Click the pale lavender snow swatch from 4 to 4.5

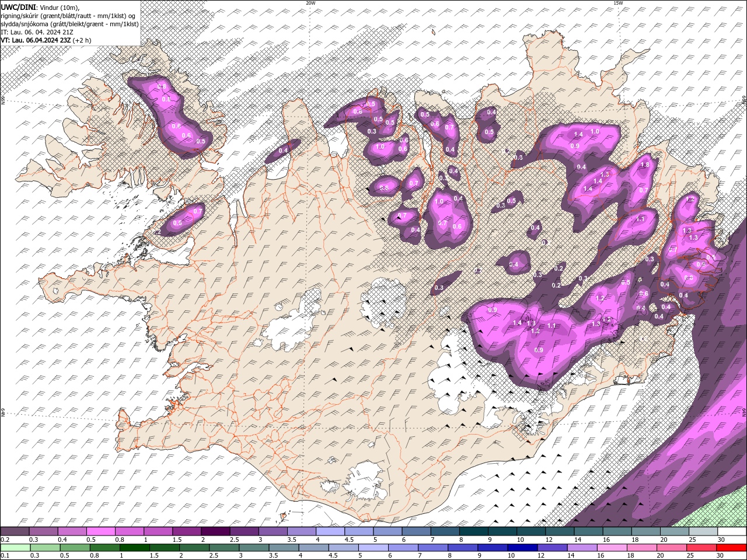(x=330, y=531)
